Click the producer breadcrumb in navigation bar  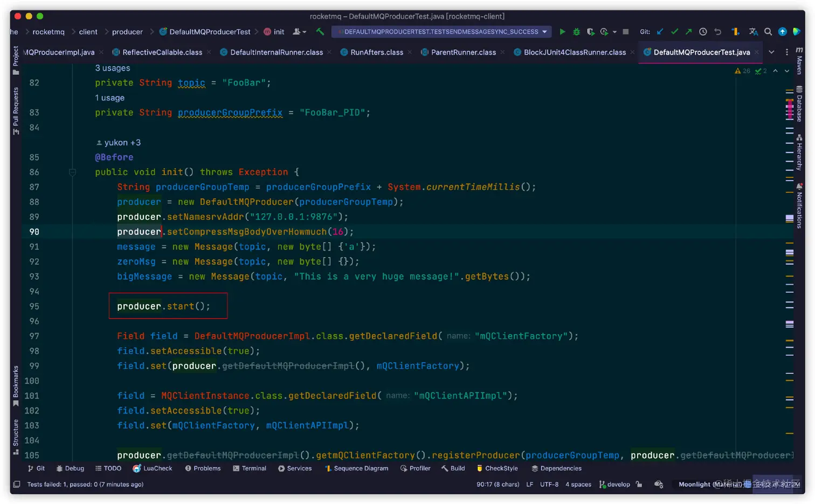(x=127, y=32)
